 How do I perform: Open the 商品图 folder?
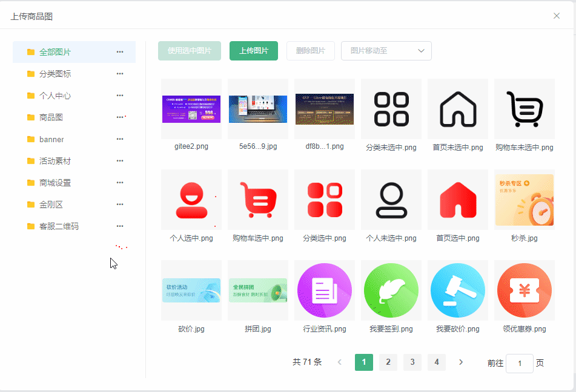tap(51, 117)
